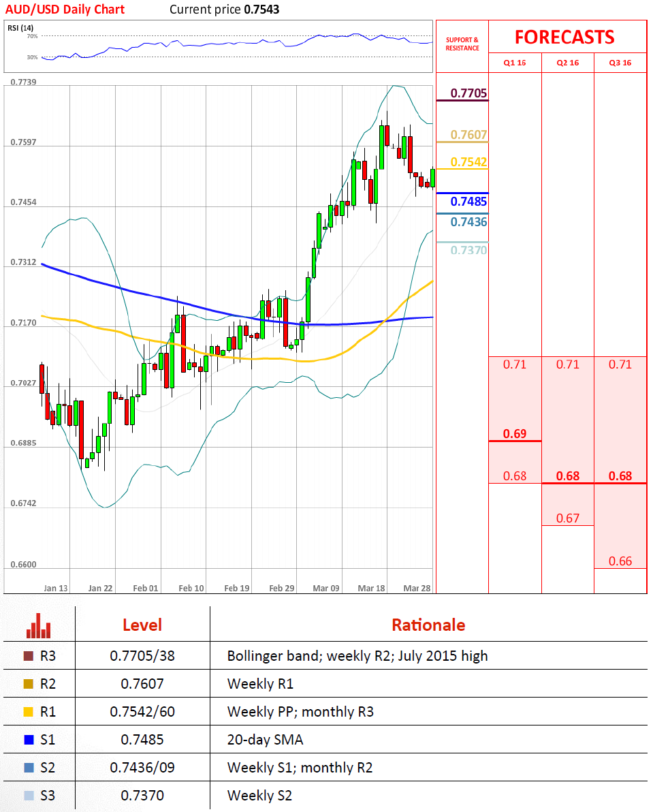The width and height of the screenshot is (653, 812).
Task: Click the S2 steel blue swatch
Action: (x=29, y=768)
